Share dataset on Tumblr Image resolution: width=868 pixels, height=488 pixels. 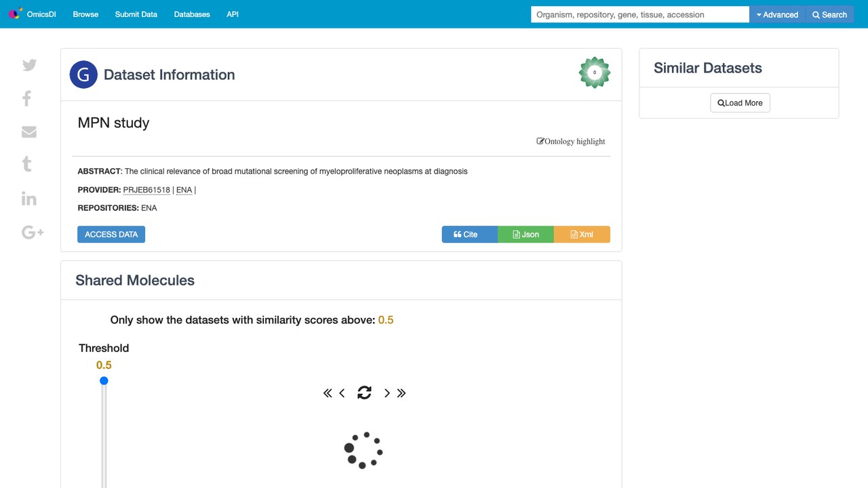pyautogui.click(x=27, y=164)
